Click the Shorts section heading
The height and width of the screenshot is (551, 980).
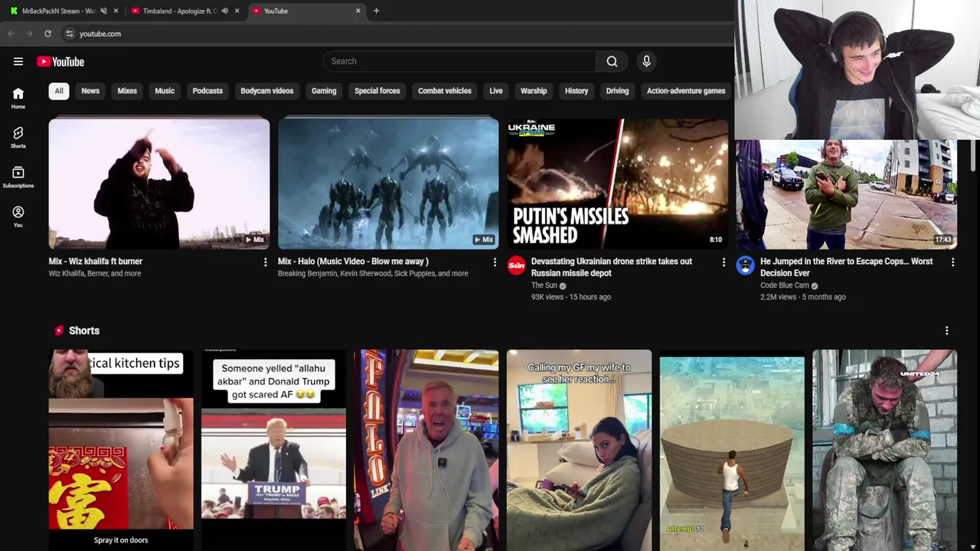tap(84, 331)
